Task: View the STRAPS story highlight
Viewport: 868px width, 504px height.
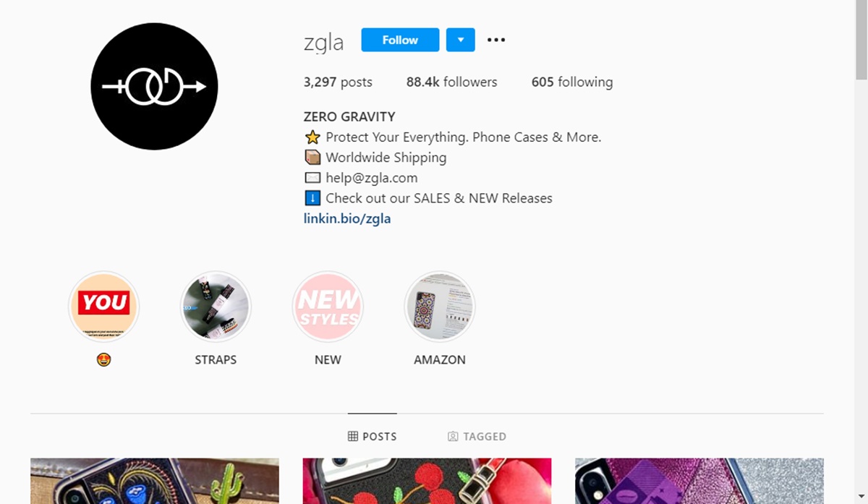Action: pos(216,307)
